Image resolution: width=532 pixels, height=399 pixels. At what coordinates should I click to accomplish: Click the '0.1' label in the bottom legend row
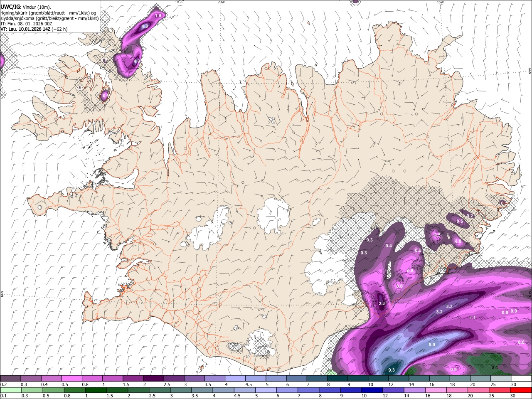tap(4, 396)
